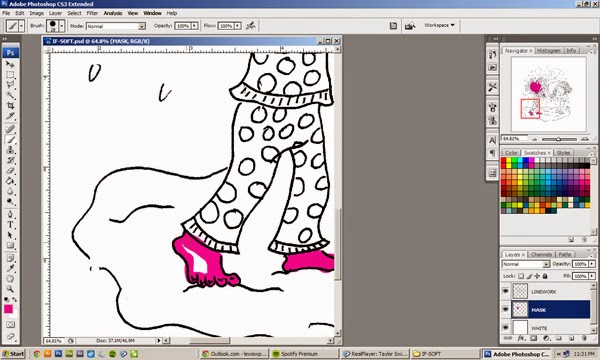Select the Crop tool in toolbox
600x360 pixels.
point(10,105)
